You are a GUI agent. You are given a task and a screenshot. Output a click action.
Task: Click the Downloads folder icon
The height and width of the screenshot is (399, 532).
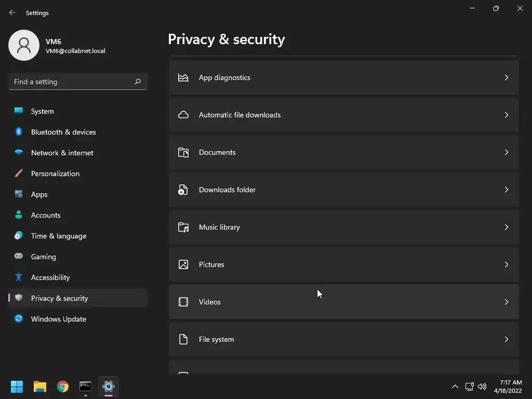point(183,190)
